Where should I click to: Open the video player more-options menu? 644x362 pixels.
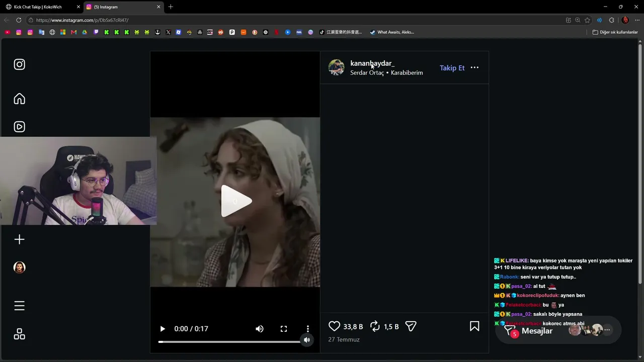tap(308, 329)
